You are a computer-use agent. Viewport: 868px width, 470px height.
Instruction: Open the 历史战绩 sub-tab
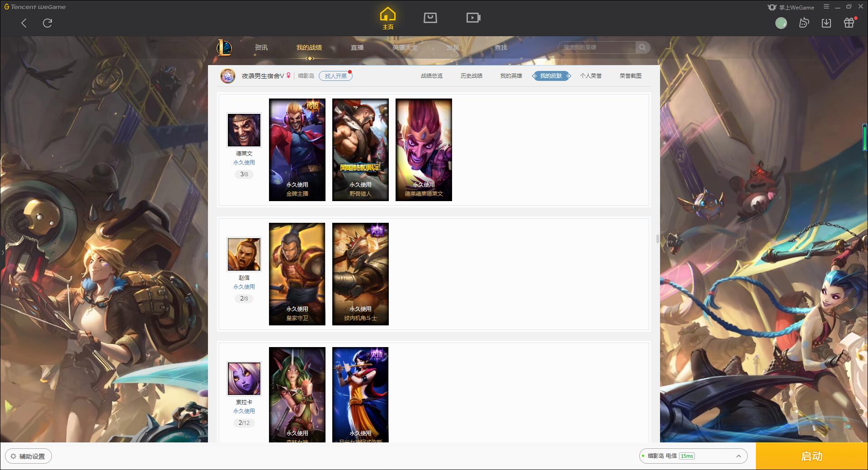click(472, 76)
